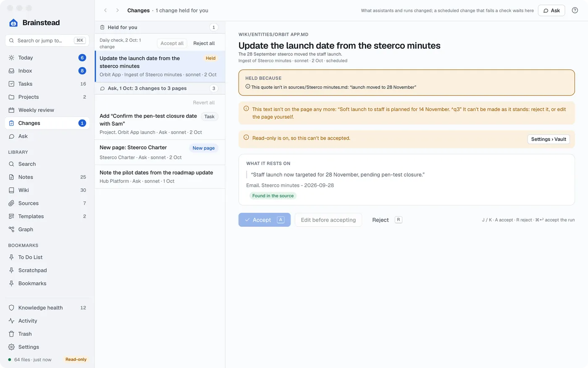Open Projects in the sidebar
Screen dimensions: 588x368
(47, 97)
